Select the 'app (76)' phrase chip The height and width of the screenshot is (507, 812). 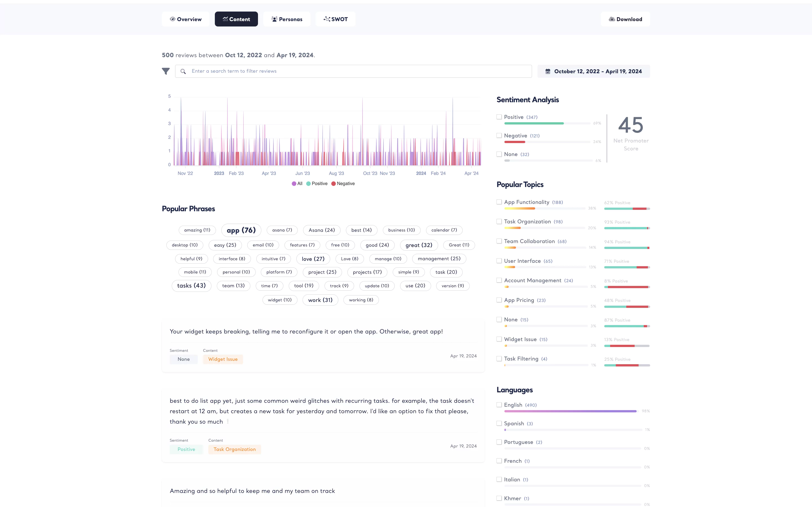(241, 230)
